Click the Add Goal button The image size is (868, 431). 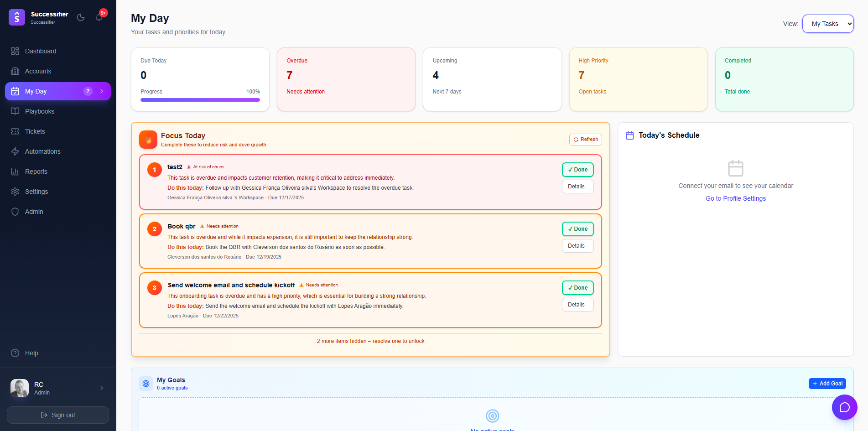pos(827,384)
